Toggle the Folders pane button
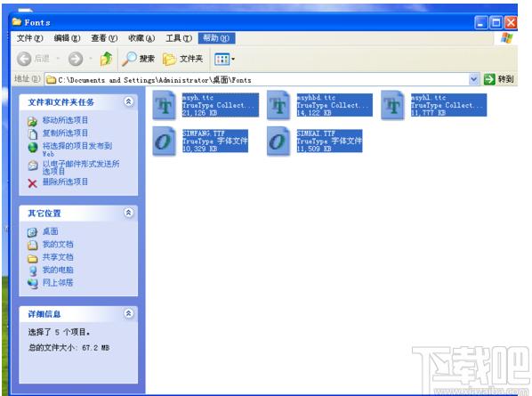The height and width of the screenshot is (396, 532). [x=182, y=59]
